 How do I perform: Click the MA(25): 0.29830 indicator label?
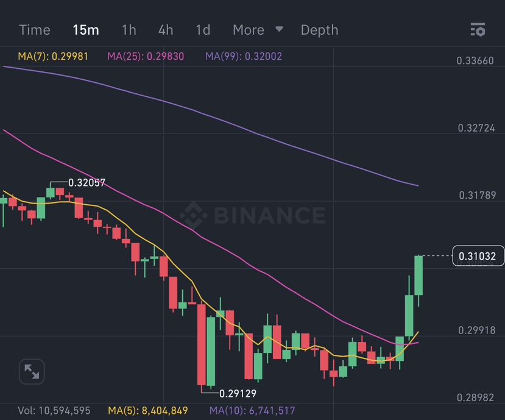coord(146,57)
